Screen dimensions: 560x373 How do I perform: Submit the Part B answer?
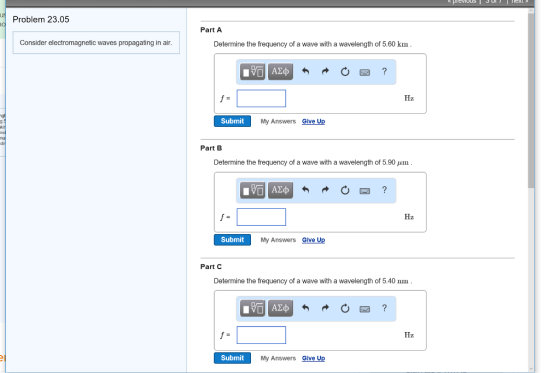click(232, 240)
